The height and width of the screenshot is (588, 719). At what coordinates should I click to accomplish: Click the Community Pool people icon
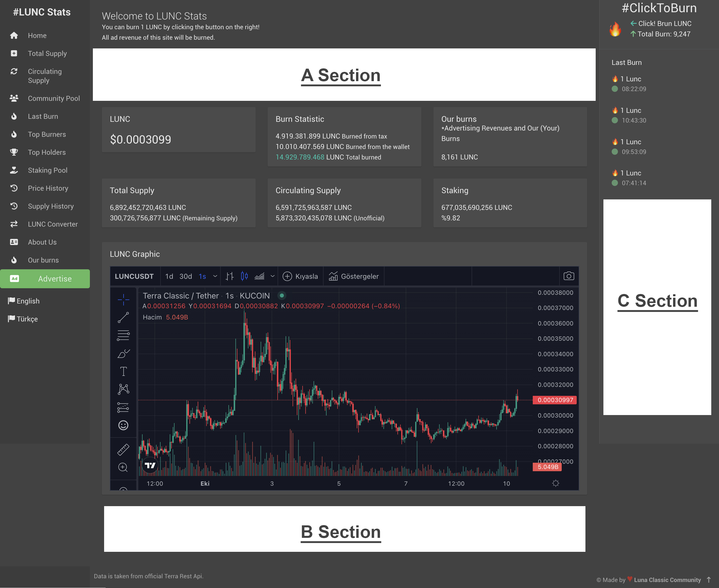click(x=14, y=98)
